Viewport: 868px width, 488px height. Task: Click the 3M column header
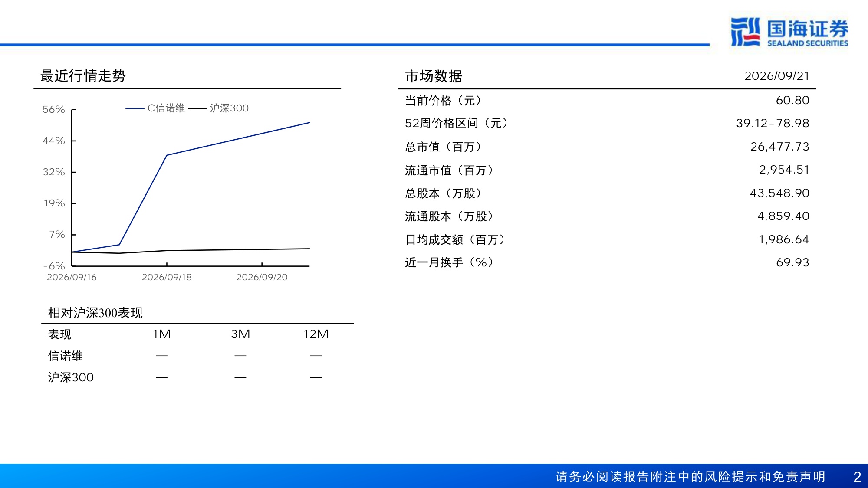point(240,334)
